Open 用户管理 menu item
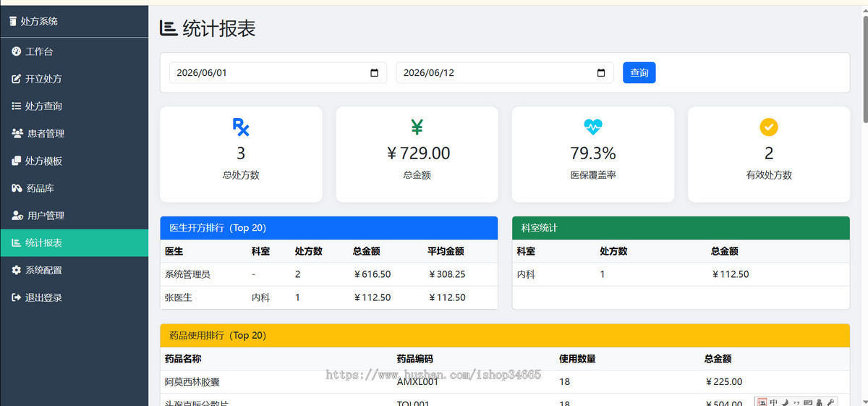The width and height of the screenshot is (868, 406). coord(75,216)
